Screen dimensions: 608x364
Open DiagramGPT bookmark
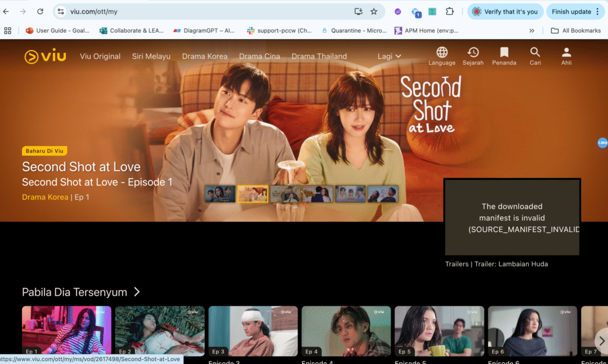coord(204,31)
